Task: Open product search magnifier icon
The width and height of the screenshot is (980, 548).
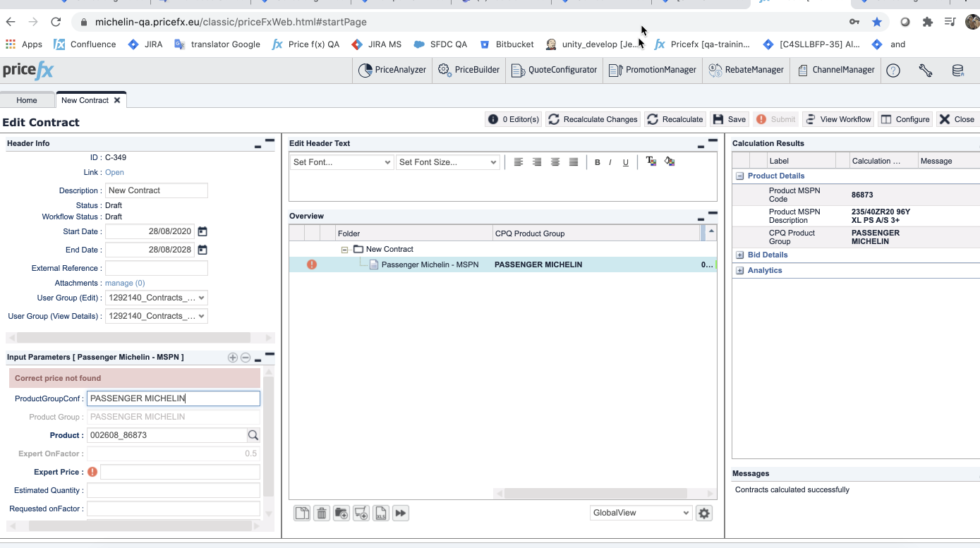Action: pos(253,435)
